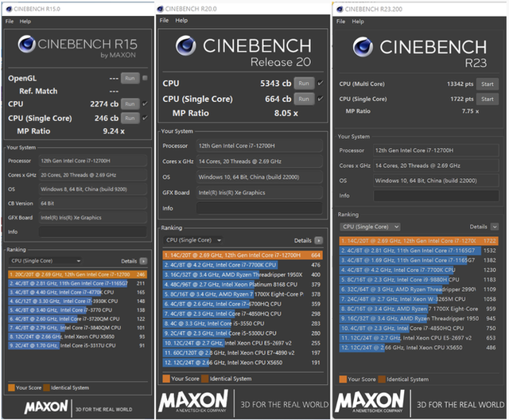Viewport: 509px width, 420px height.
Task: Open the R20 ranking CPU (Single Core) dropdown
Action: click(x=189, y=239)
